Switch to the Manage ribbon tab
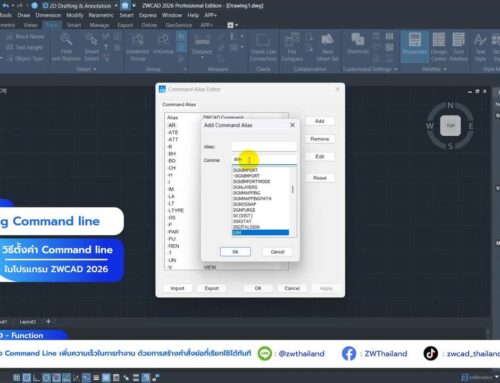Viewport: 500px width, 383px height. pos(99,25)
